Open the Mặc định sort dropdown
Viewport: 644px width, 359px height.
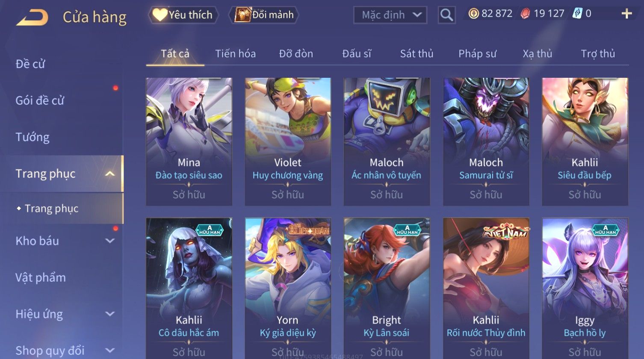[x=390, y=15]
